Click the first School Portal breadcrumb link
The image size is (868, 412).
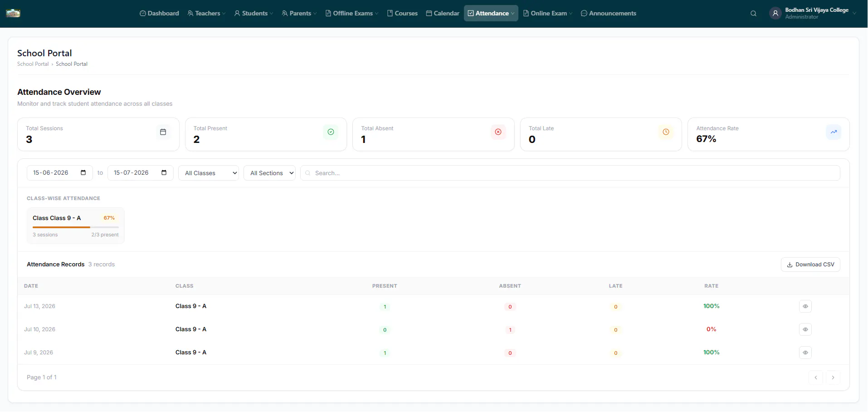point(33,64)
